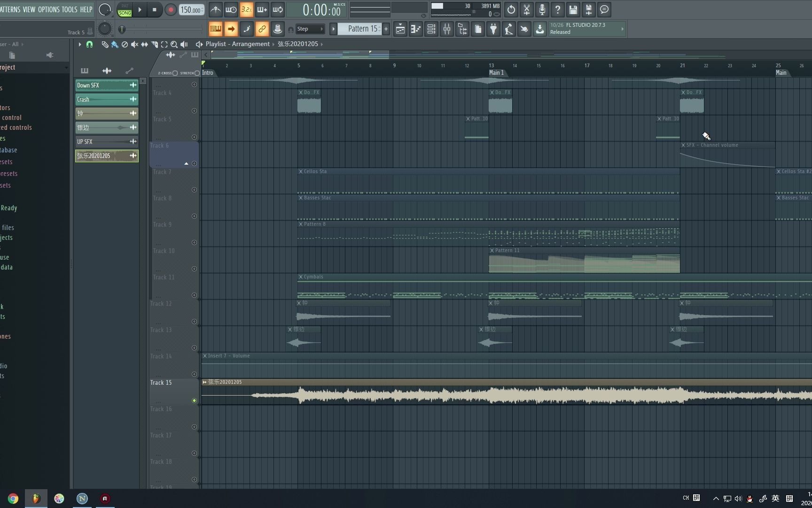The width and height of the screenshot is (812, 508).
Task: Toggle note/clip grouping link button
Action: [x=262, y=29]
